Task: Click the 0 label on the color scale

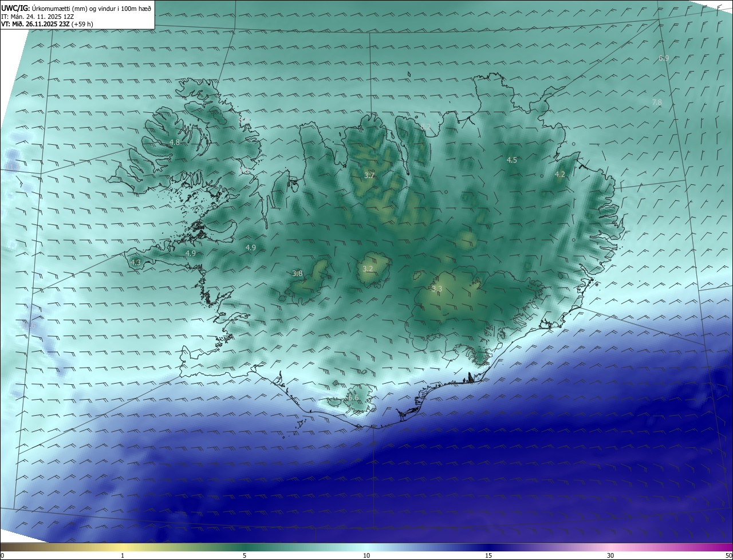Action: click(2, 555)
